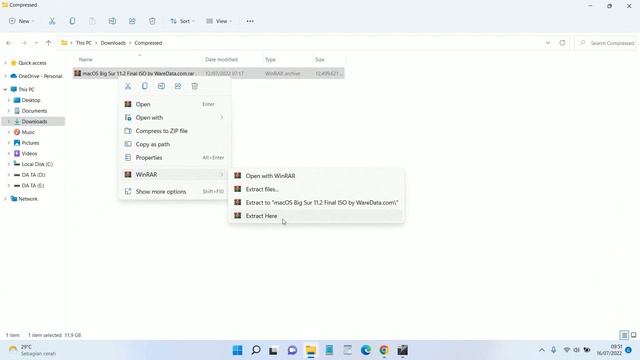Switch to Details view layout icon
The height and width of the screenshot is (360, 640).
624,335
